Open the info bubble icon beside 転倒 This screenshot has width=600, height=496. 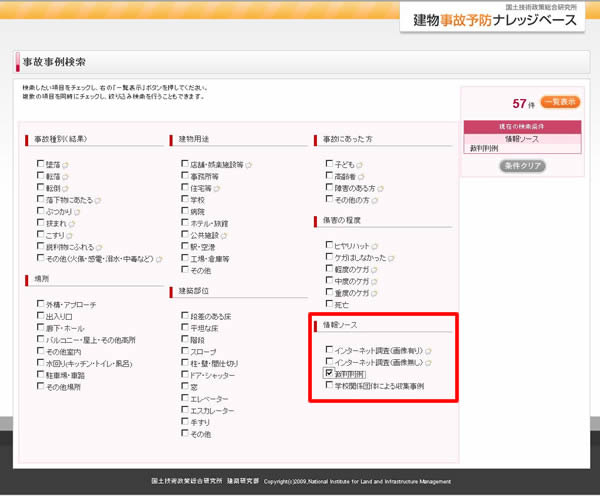65,189
